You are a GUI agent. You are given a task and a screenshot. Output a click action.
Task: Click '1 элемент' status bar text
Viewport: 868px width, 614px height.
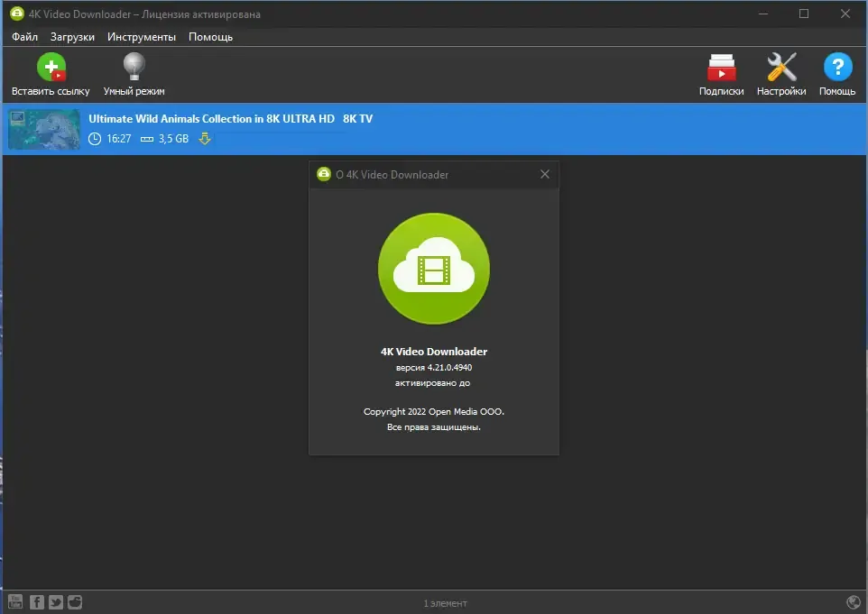pos(445,603)
